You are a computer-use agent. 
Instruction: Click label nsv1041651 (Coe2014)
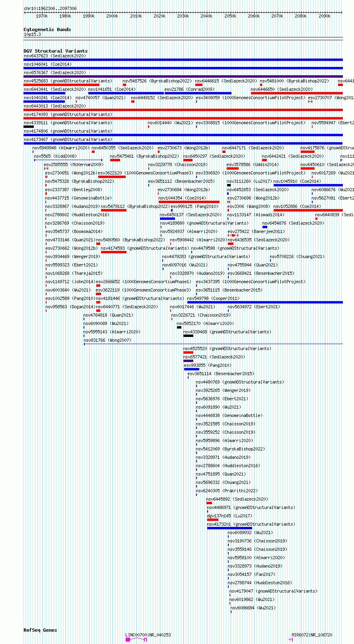pos(112,90)
